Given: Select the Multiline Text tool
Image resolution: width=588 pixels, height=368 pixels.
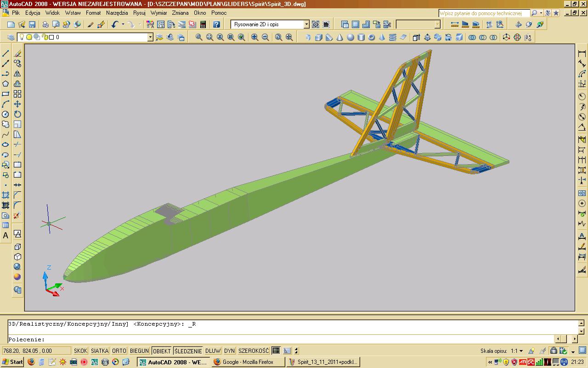Looking at the screenshot, I should [x=6, y=236].
